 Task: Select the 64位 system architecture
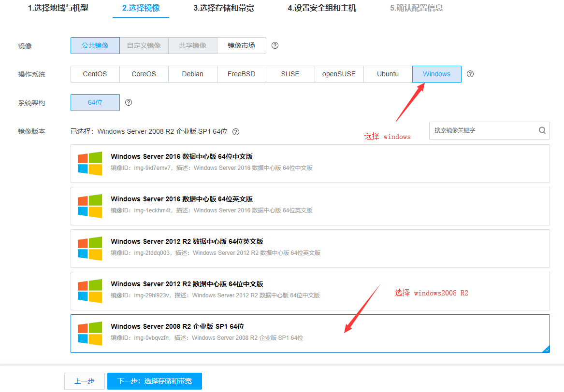[x=95, y=102]
